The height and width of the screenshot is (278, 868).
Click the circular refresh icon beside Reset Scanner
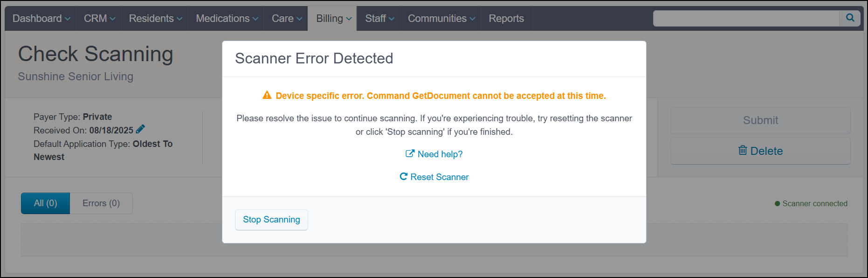pos(403,177)
